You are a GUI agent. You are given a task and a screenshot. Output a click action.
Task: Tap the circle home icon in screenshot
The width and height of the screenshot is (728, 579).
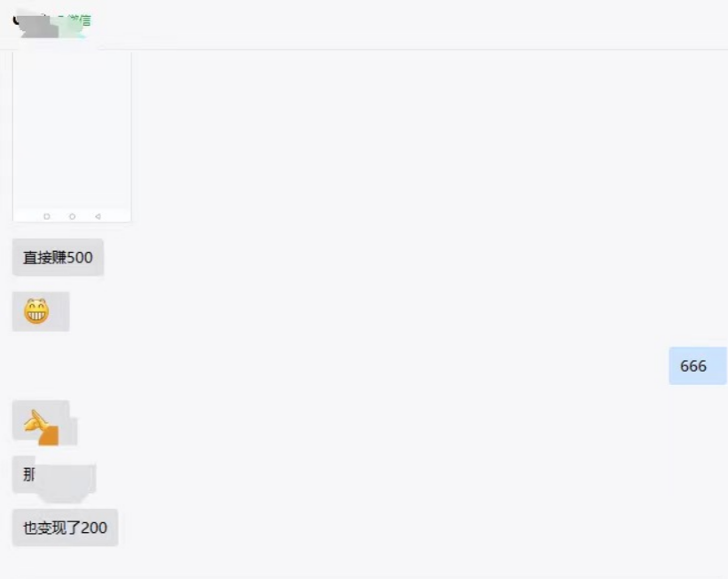click(x=72, y=216)
